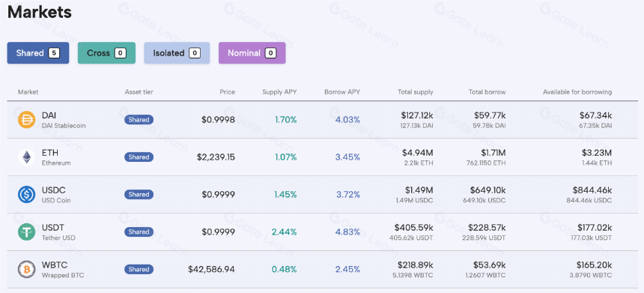Click the $1.49M total supply value
This screenshot has height=293, width=644.
click(x=419, y=190)
